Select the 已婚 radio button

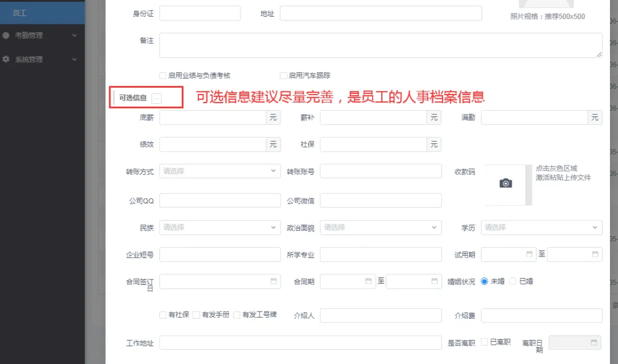tap(513, 281)
